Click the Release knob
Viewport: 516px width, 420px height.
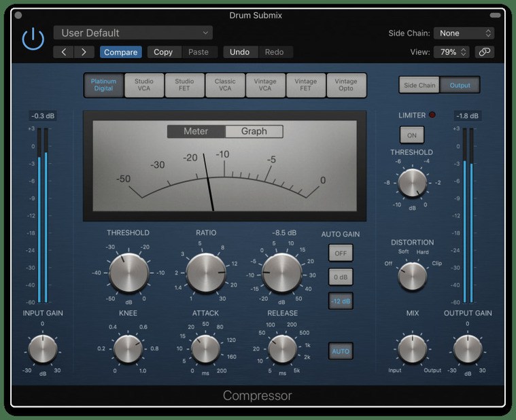pyautogui.click(x=282, y=349)
